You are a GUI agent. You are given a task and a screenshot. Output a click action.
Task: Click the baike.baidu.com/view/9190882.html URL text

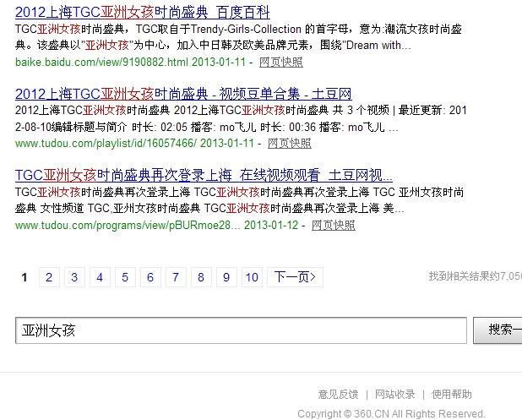click(101, 62)
